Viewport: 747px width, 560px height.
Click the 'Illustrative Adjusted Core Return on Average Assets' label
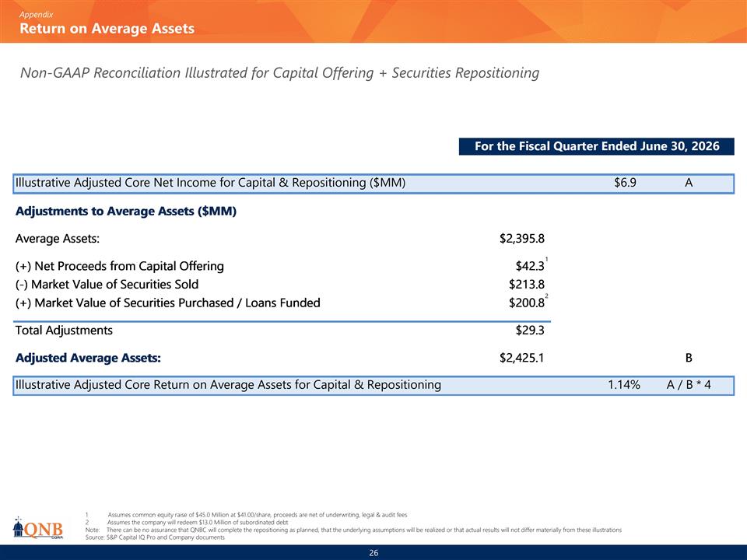[228, 385]
